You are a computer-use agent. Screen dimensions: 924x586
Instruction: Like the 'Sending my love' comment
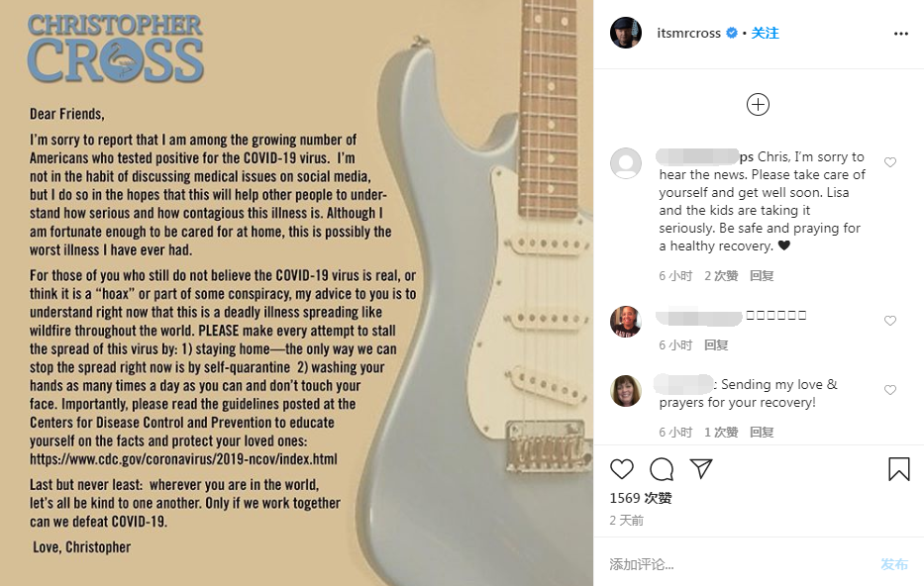889,390
